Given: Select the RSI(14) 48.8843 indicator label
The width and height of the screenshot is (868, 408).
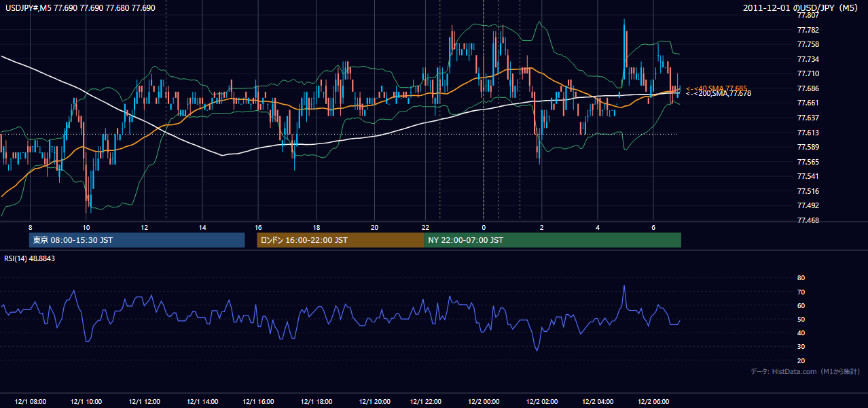Looking at the screenshot, I should (x=29, y=258).
